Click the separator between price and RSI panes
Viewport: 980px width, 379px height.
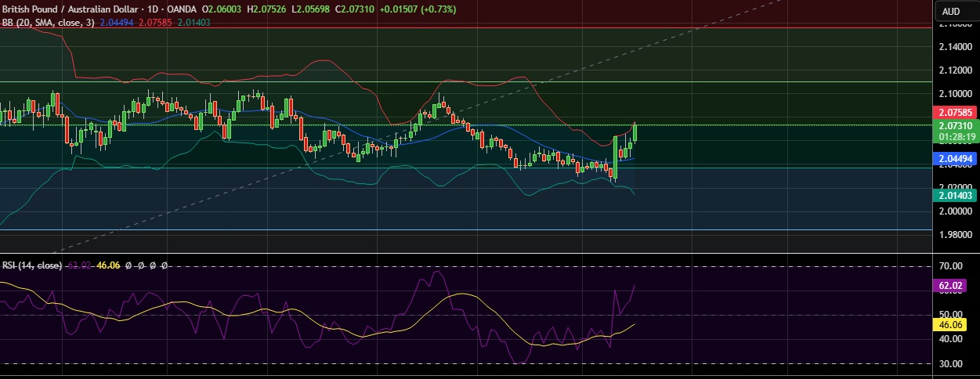click(470, 254)
